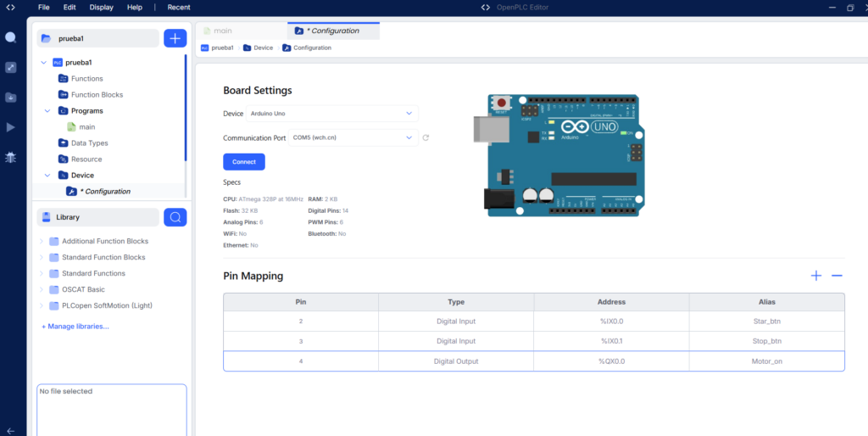Open the Communication Port dropdown COM5
Screen dimensions: 868x436
(x=353, y=138)
